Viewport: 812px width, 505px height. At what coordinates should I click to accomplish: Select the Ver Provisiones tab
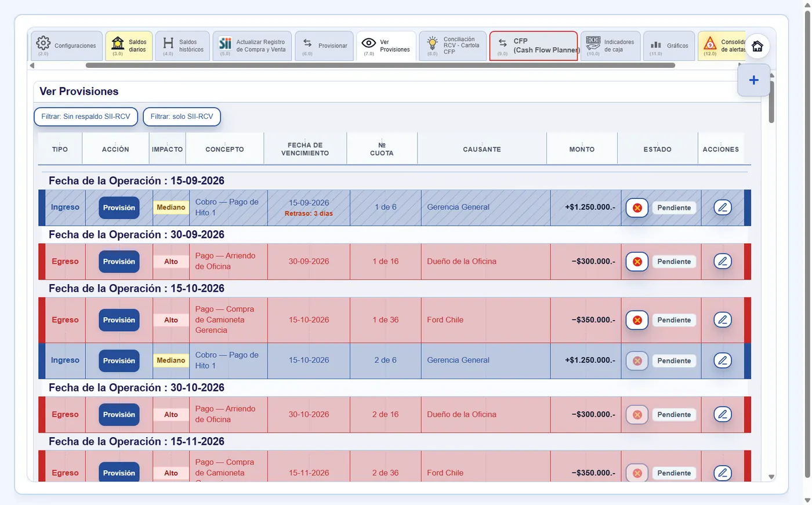point(386,46)
